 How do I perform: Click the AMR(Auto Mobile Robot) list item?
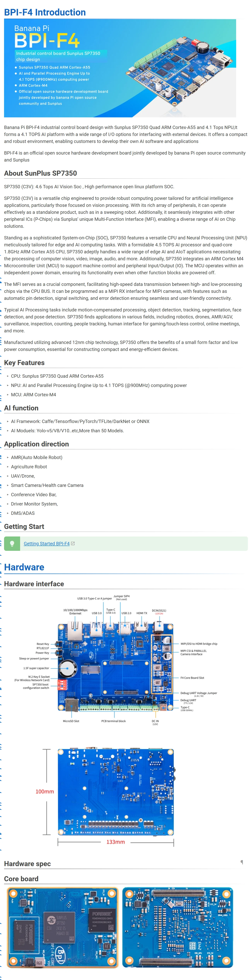point(37,457)
